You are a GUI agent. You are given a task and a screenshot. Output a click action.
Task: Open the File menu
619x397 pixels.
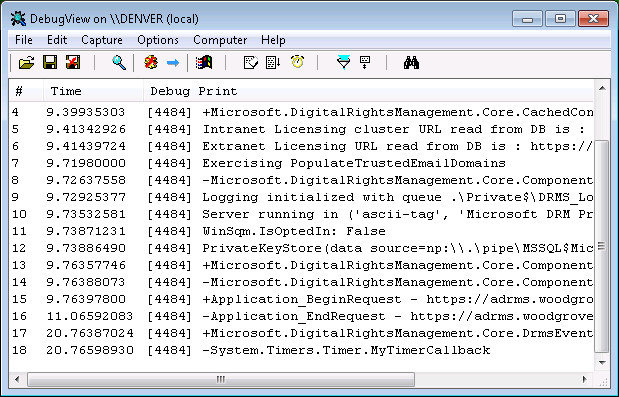pos(24,40)
